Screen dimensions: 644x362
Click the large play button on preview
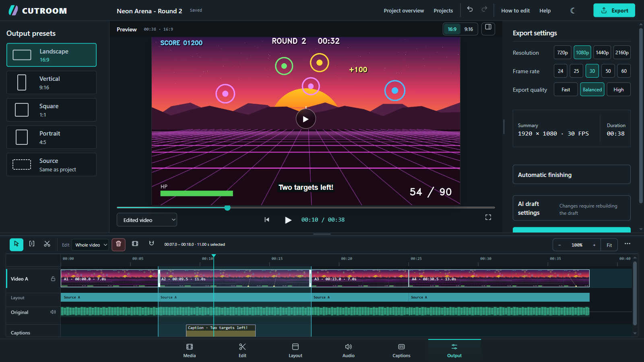click(x=306, y=119)
